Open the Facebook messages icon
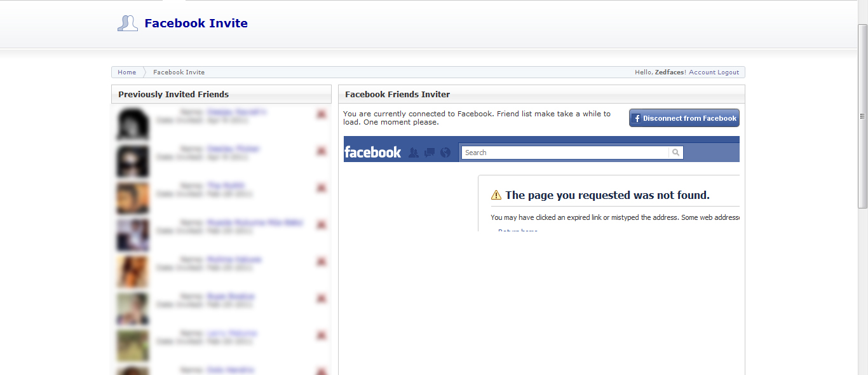Viewport: 868px width, 375px height. click(430, 153)
